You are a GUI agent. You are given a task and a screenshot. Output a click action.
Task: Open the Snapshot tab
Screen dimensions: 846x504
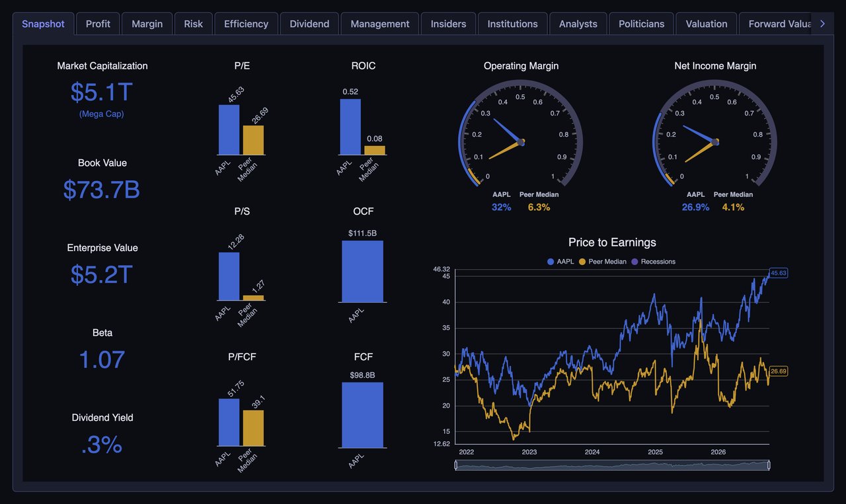[x=43, y=24]
